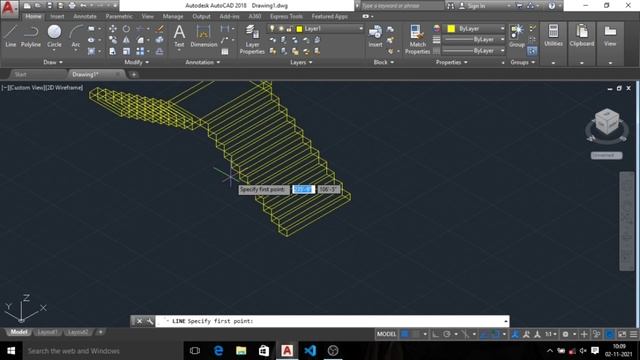Toggle drawing grid display in status bar
This screenshot has height=360, width=640.
(x=405, y=334)
